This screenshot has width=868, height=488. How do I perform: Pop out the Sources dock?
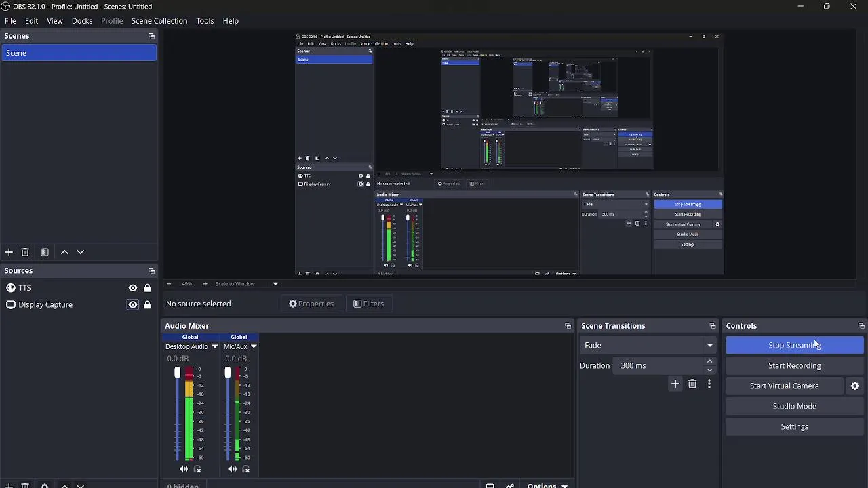pyautogui.click(x=151, y=271)
